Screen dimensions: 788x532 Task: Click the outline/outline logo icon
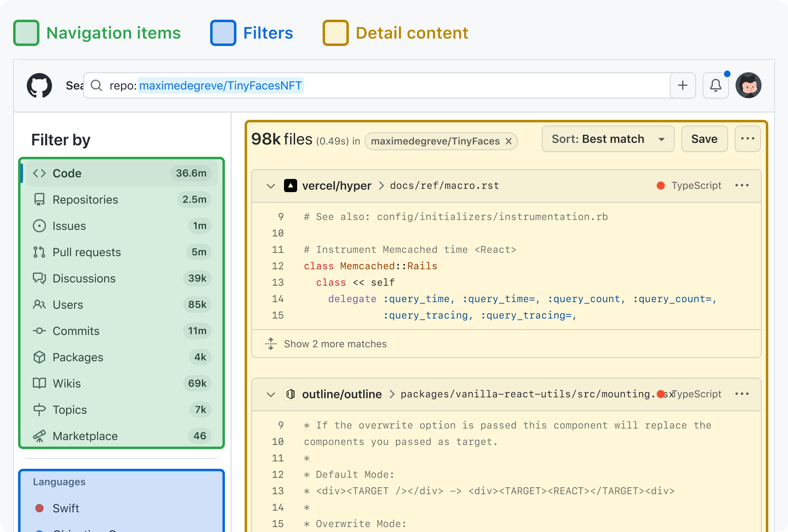point(291,394)
